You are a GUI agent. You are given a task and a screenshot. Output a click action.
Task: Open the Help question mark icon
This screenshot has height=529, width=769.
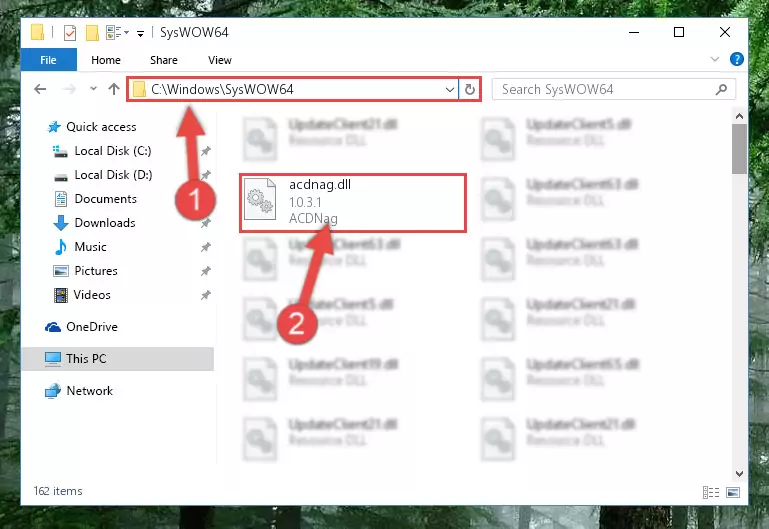pos(737,59)
